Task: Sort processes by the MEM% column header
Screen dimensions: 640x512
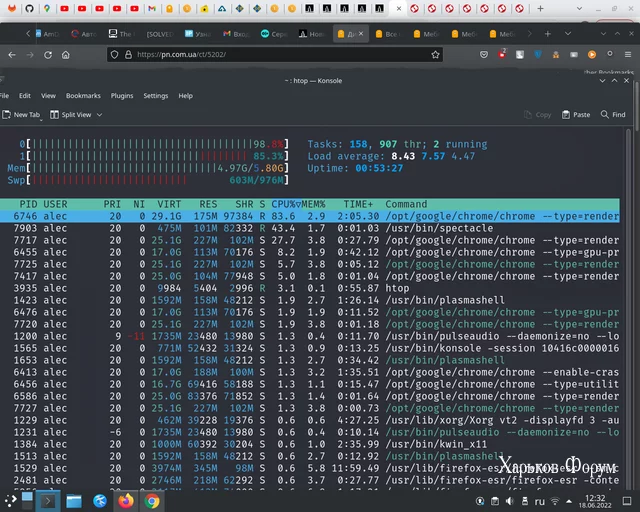Action: (314, 204)
